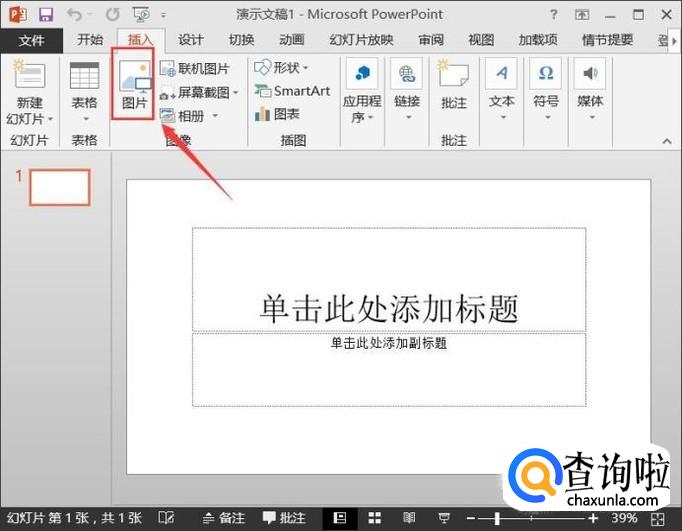This screenshot has width=682, height=531.
Task: Select slide 1 thumbnail in panel
Action: [59, 187]
